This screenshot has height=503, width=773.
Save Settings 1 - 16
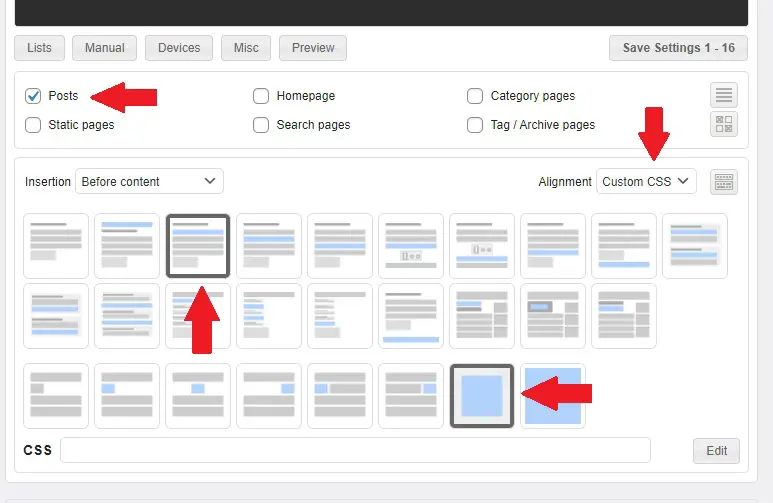[678, 48]
